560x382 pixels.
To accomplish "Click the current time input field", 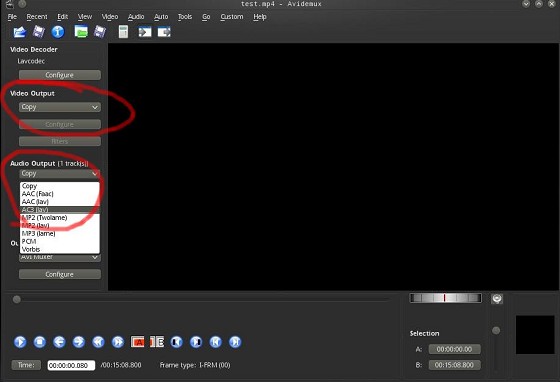I will tap(71, 365).
